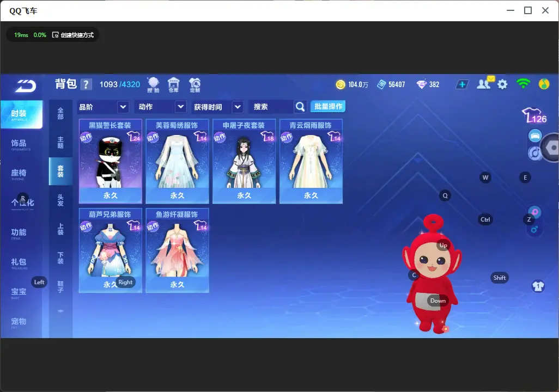Click the 创建快捷方式 shortcut button
This screenshot has height=392, width=559.
[73, 35]
